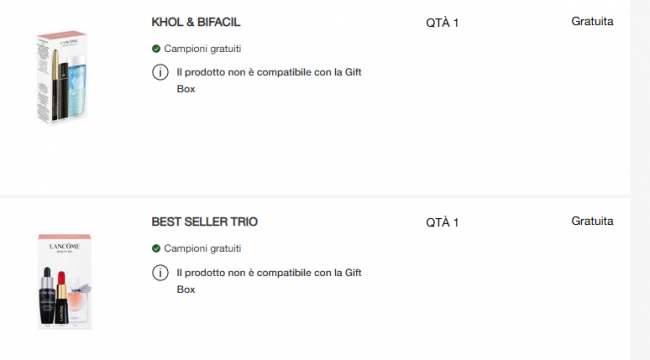Click green checkmark for KHOL & BIFACIL samples

pos(156,49)
